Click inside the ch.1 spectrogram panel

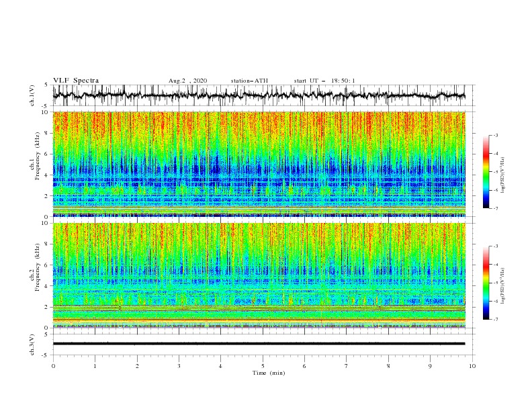tap(259, 164)
